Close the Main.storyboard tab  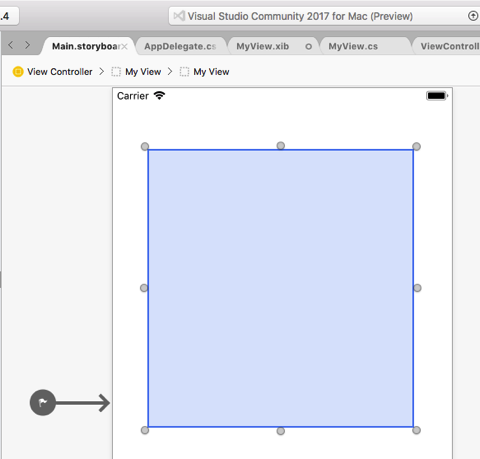[124, 47]
